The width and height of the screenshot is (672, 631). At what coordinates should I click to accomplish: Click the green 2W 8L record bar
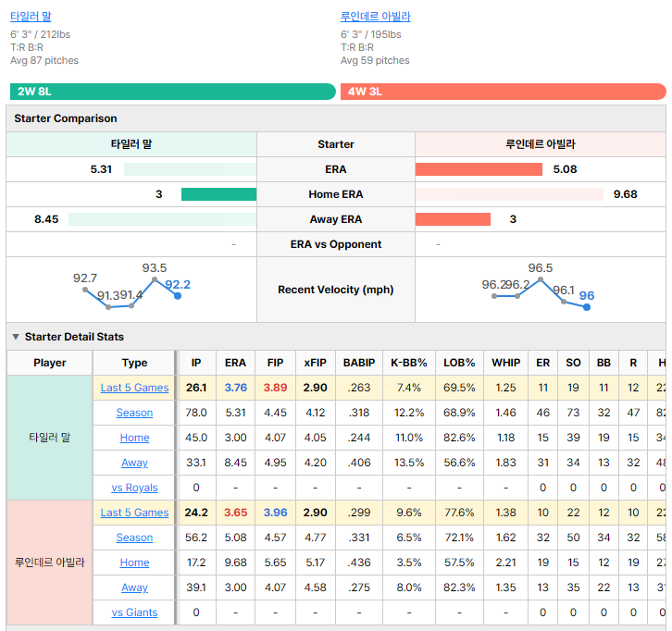173,92
